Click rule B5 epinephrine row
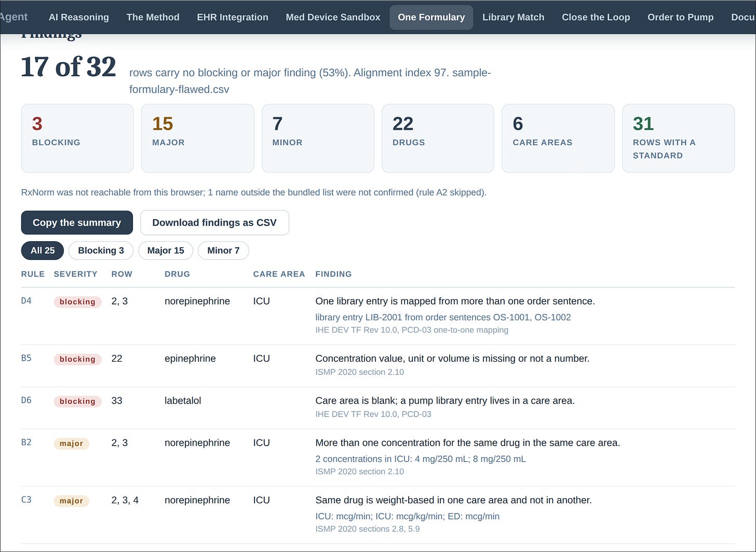 pyautogui.click(x=378, y=366)
